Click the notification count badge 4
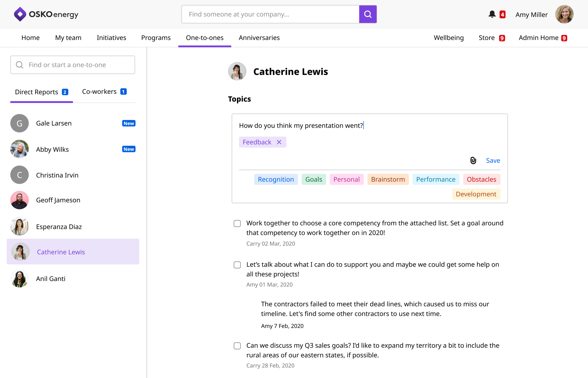588x378 pixels. (x=502, y=15)
